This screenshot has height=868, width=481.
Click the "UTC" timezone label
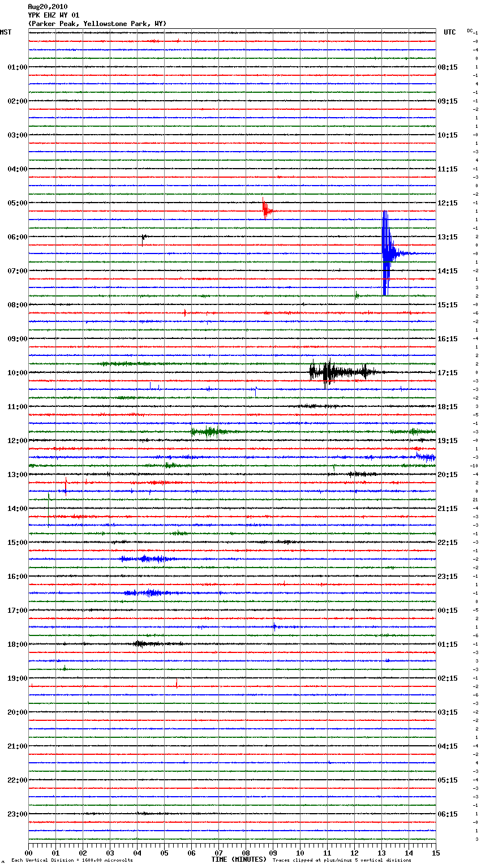click(450, 32)
